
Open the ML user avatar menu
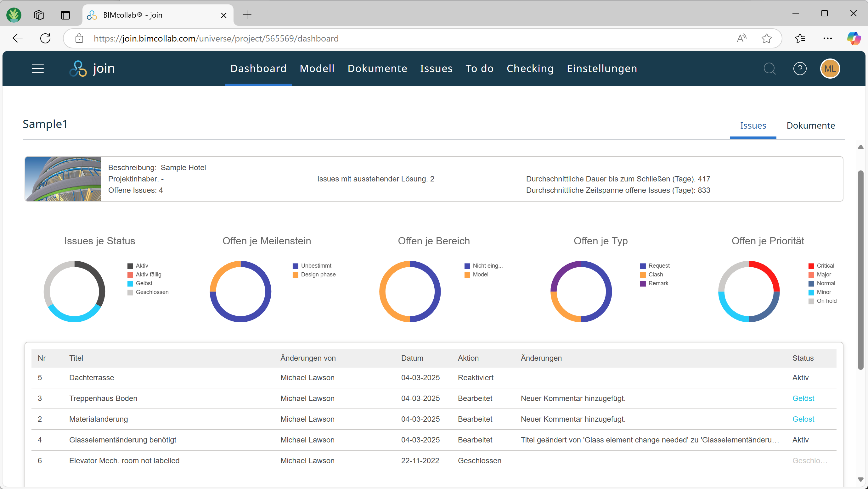click(830, 68)
